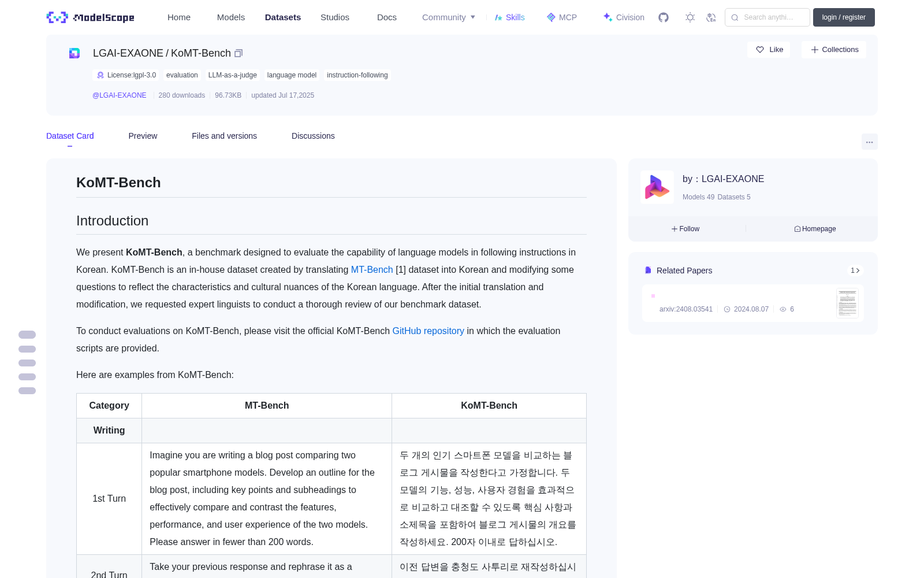Copy the dataset name LGAI-EXAONE / KoMT-Bench
The image size is (924, 578).
(239, 53)
